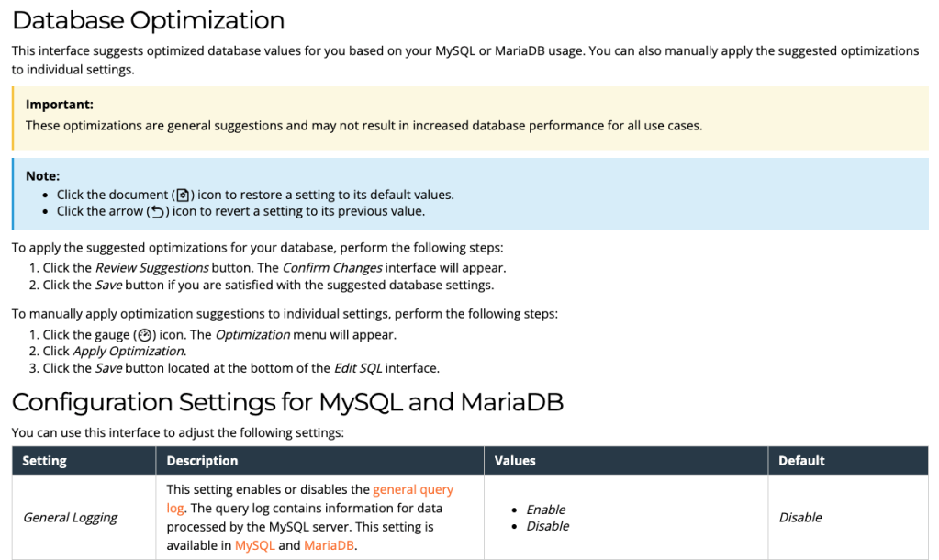Click the document restore-default icon in Note
The width and height of the screenshot is (939, 560).
click(x=183, y=195)
